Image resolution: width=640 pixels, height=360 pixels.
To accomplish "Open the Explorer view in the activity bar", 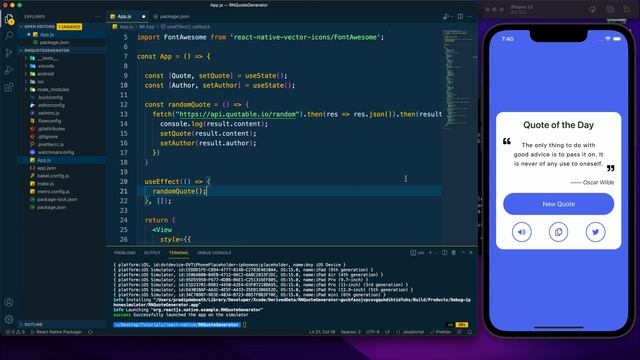I will coord(9,19).
